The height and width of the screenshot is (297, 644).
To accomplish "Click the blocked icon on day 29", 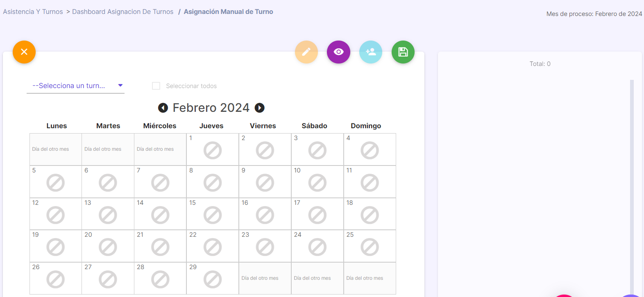I will (213, 279).
